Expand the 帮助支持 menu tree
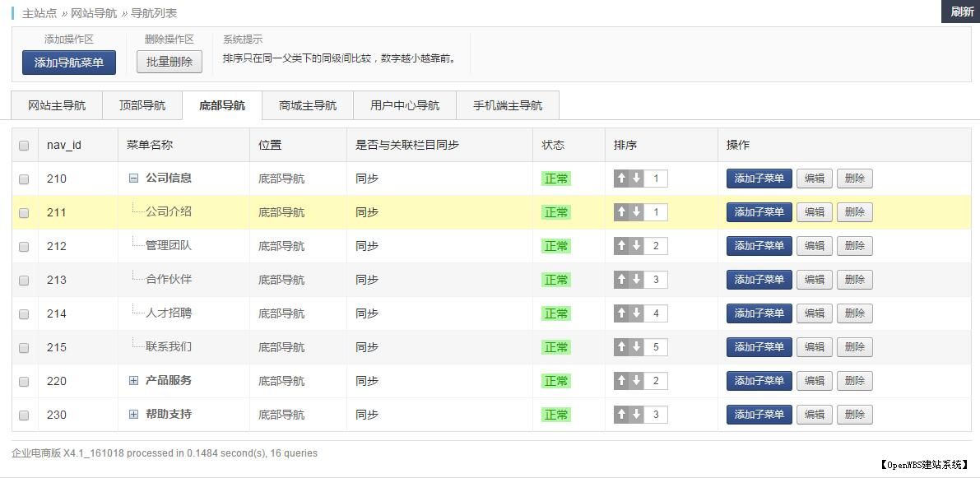Viewport: 980px width, 478px height. tap(132, 415)
